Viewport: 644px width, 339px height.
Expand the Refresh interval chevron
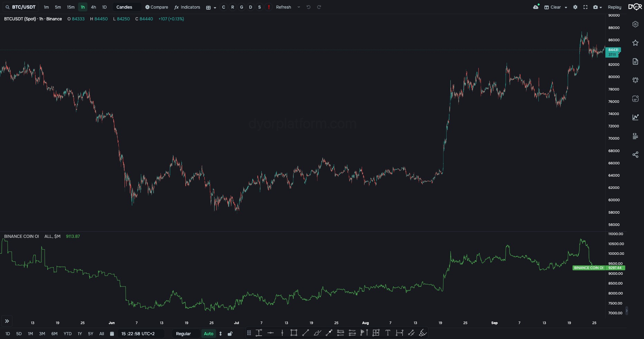[299, 7]
